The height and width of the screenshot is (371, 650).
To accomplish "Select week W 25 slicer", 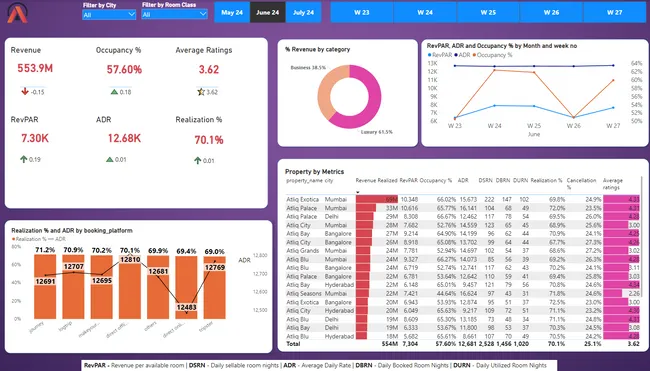I will click(488, 12).
